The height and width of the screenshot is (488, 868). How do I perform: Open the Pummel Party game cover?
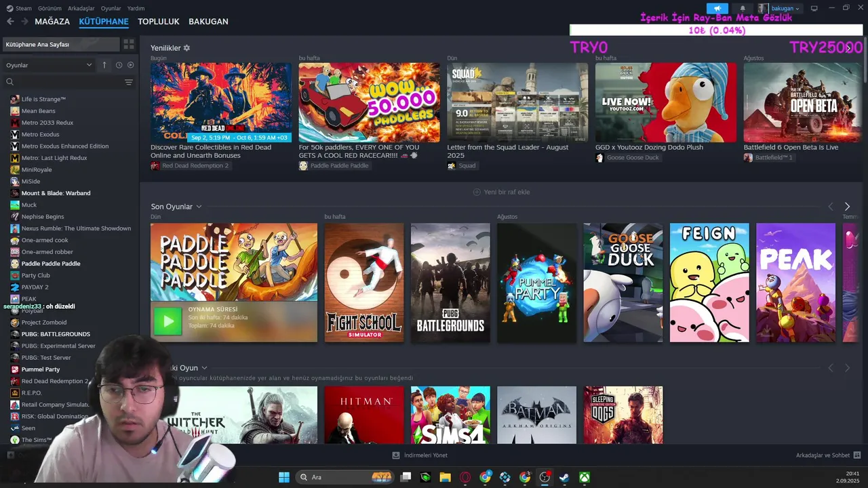pyautogui.click(x=536, y=283)
